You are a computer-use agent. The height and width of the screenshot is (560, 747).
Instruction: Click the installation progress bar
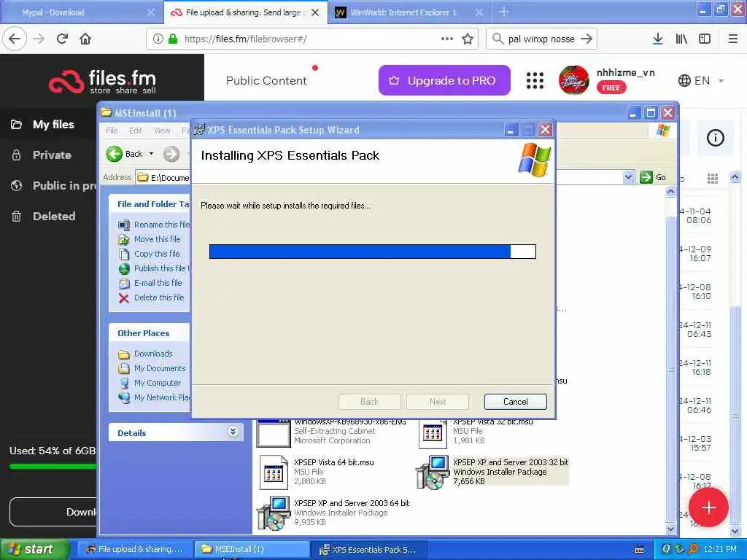[x=373, y=252]
